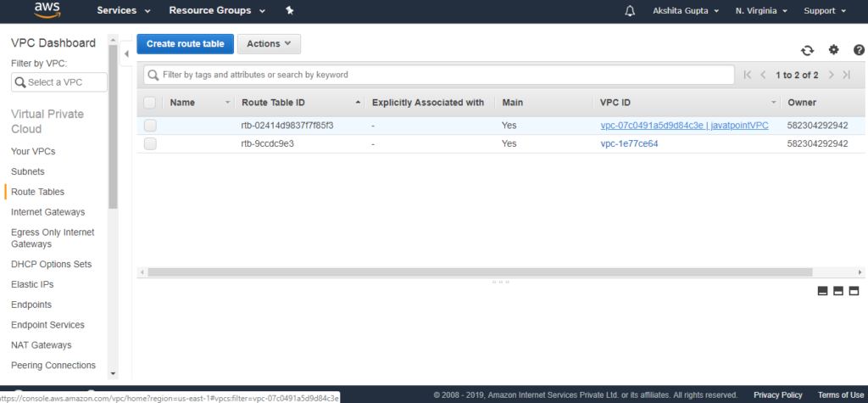868x403 pixels.
Task: Open VPC Dashboard heading link
Action: click(x=53, y=43)
